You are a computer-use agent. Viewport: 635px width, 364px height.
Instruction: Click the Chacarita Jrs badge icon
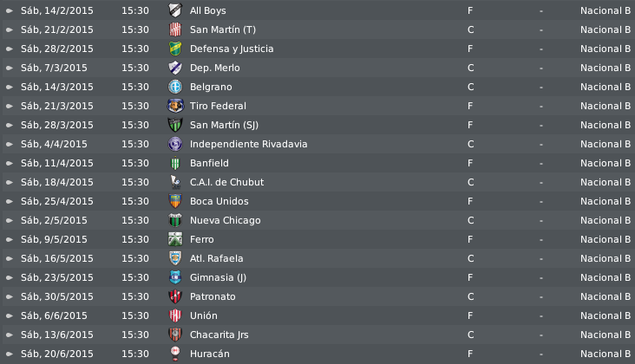click(175, 335)
